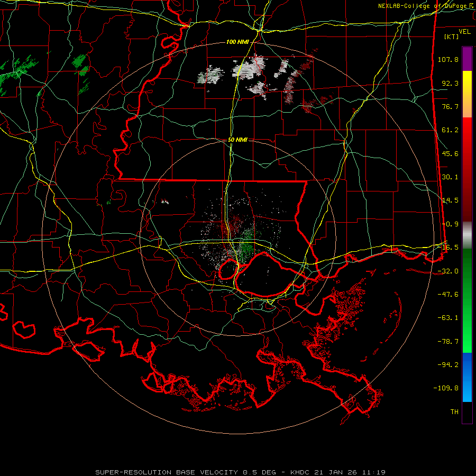
Task: Select the 30.1 scale value
Action: click(x=450, y=177)
